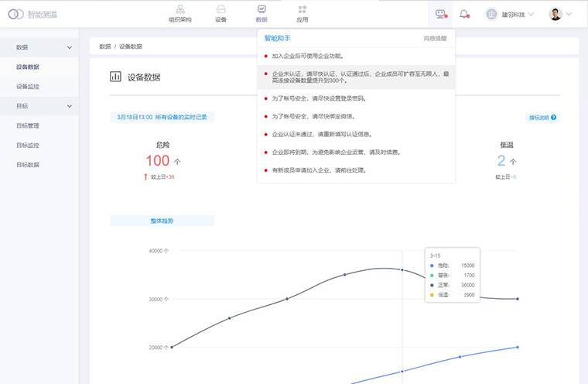Open the 应用 grid icon
Screen dimensions: 588x384
point(302,10)
